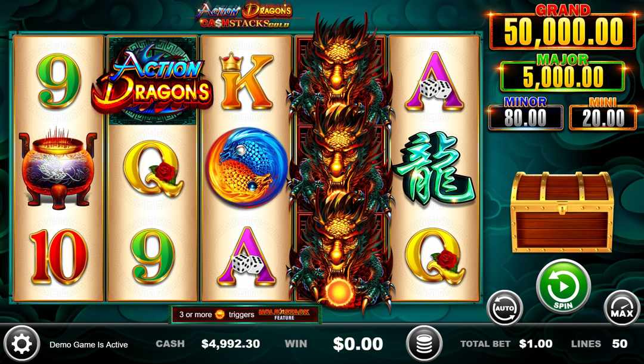Select the crowned K symbol

click(x=246, y=81)
